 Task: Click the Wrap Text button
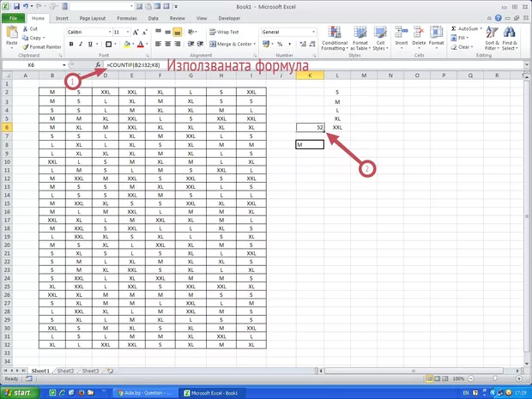click(x=224, y=32)
